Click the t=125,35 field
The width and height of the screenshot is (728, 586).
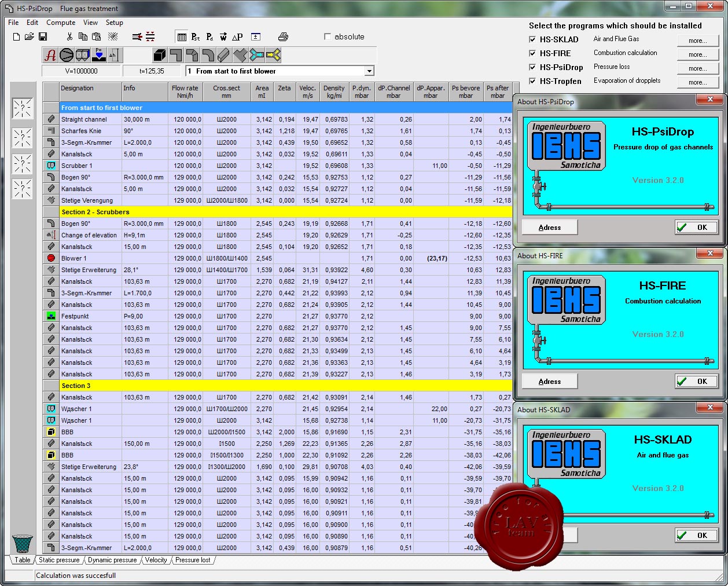point(152,71)
